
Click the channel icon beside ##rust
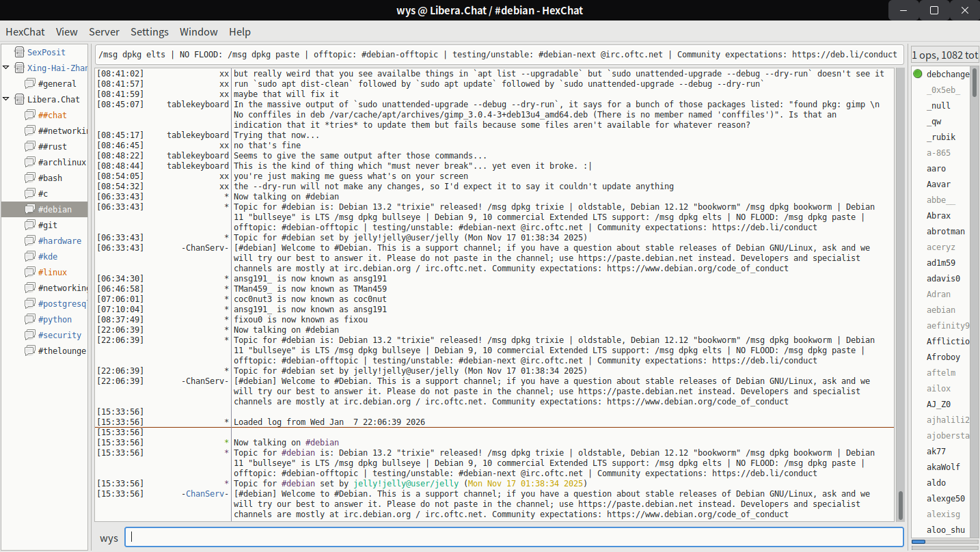point(29,146)
